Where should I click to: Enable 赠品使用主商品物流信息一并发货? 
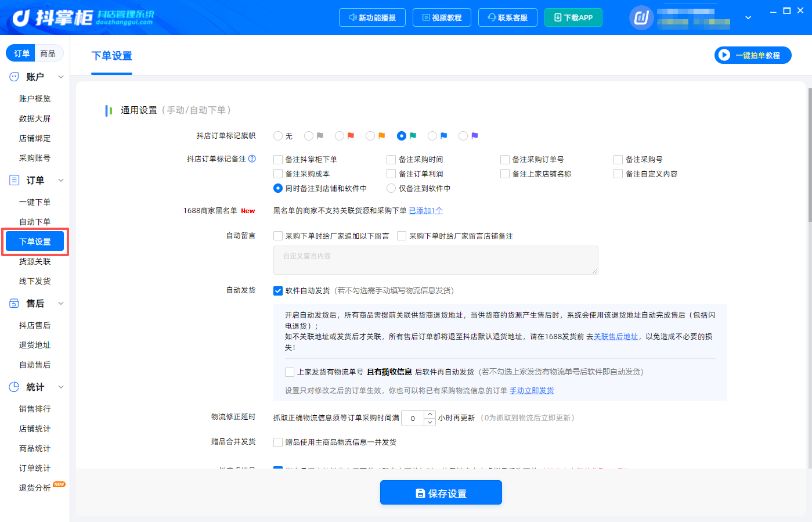[278, 442]
